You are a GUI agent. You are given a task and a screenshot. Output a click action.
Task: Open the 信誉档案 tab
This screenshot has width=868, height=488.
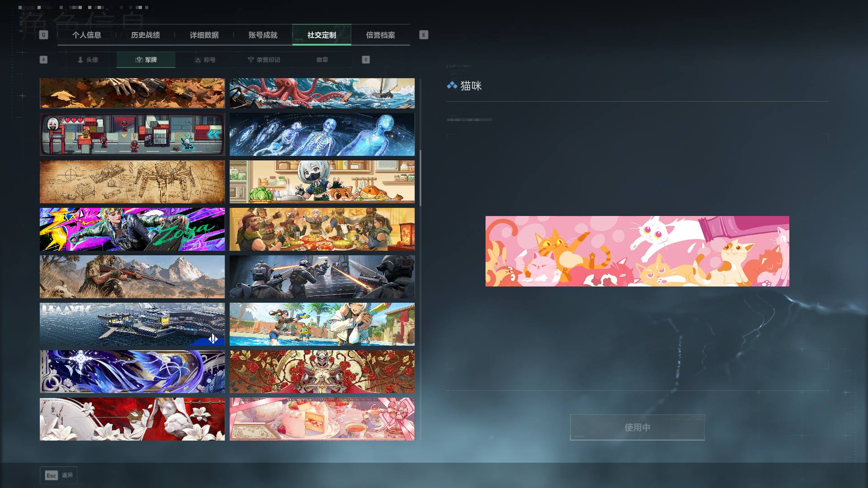click(x=381, y=35)
